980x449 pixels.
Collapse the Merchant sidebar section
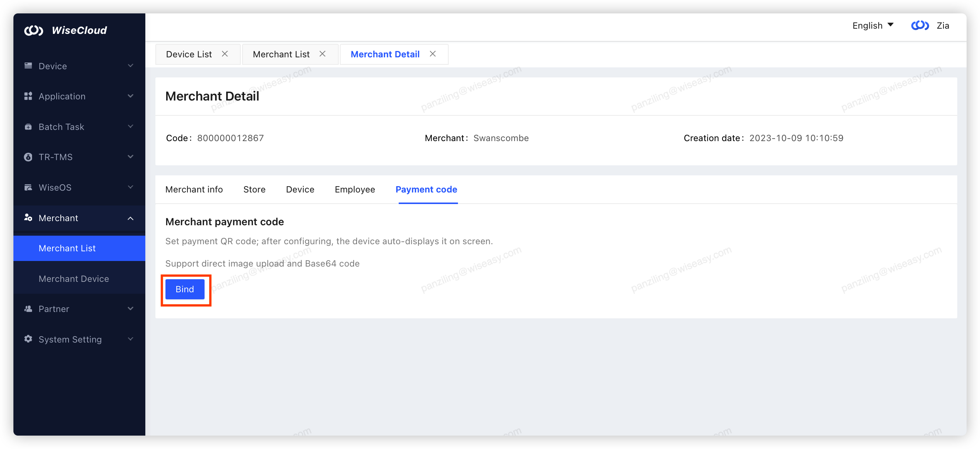point(131,218)
